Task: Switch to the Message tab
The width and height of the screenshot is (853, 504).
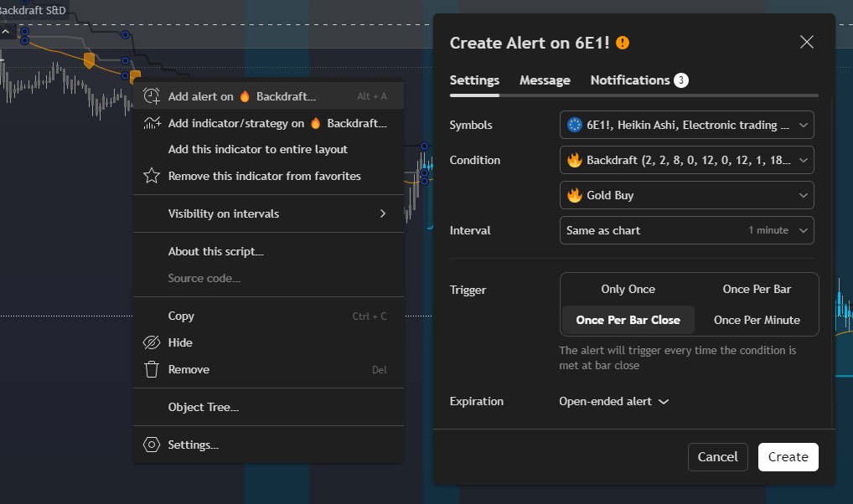Action: [545, 80]
